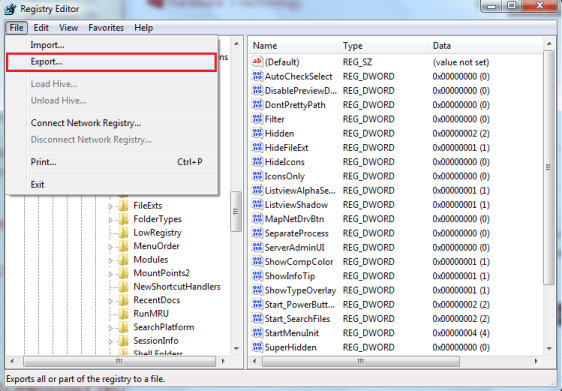Click the tree pane horizontal scrollbar thumb
The height and width of the screenshot is (391, 562).
point(119,361)
